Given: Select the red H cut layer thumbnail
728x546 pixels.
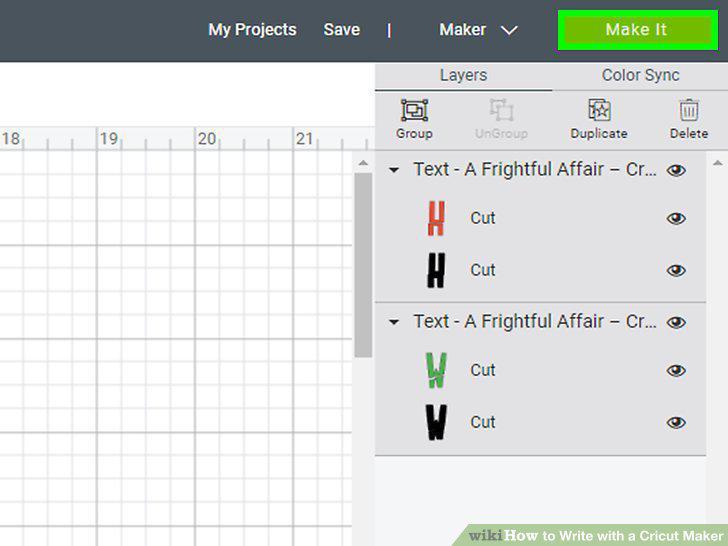Looking at the screenshot, I should coord(436,218).
